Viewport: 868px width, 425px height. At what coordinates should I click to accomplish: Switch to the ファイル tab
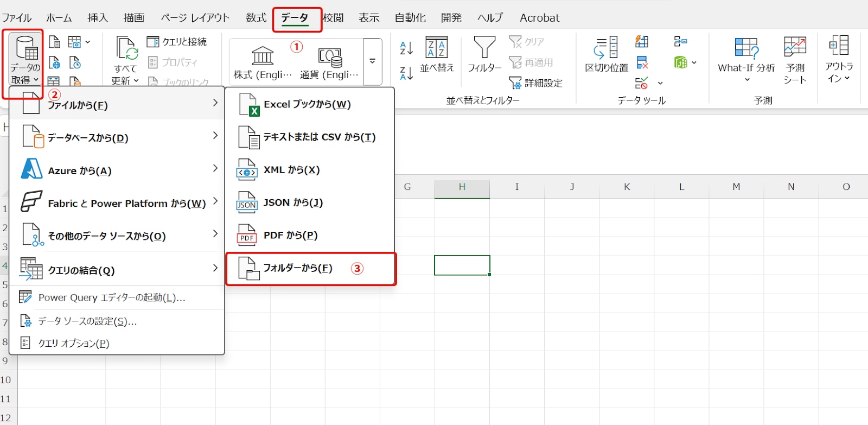pos(17,18)
